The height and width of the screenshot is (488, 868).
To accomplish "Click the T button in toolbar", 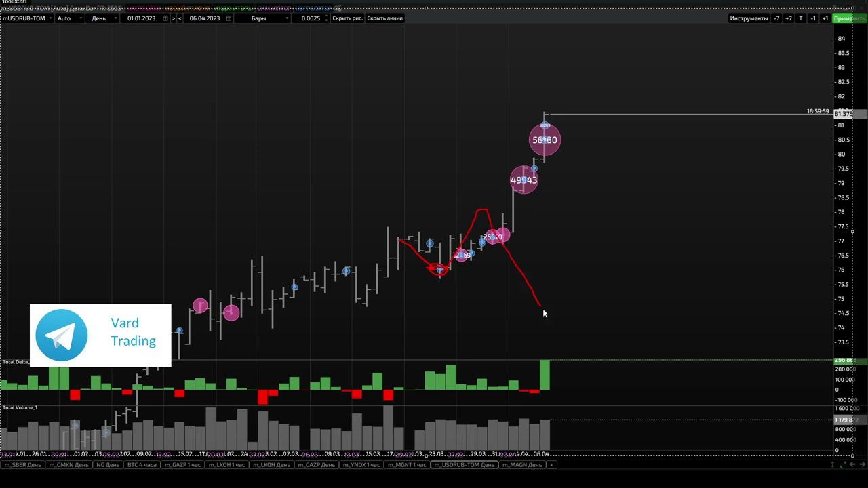I will 801,18.
